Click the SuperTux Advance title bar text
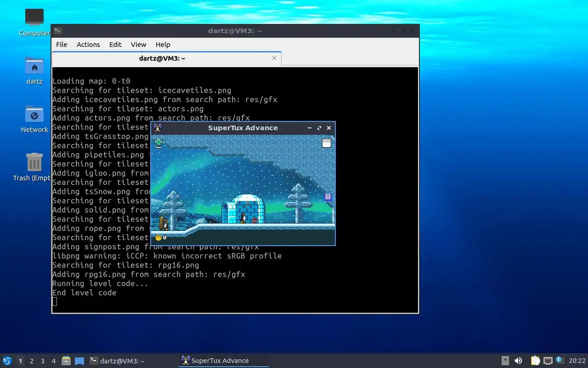Screen dimensions: 588x368 [243, 128]
